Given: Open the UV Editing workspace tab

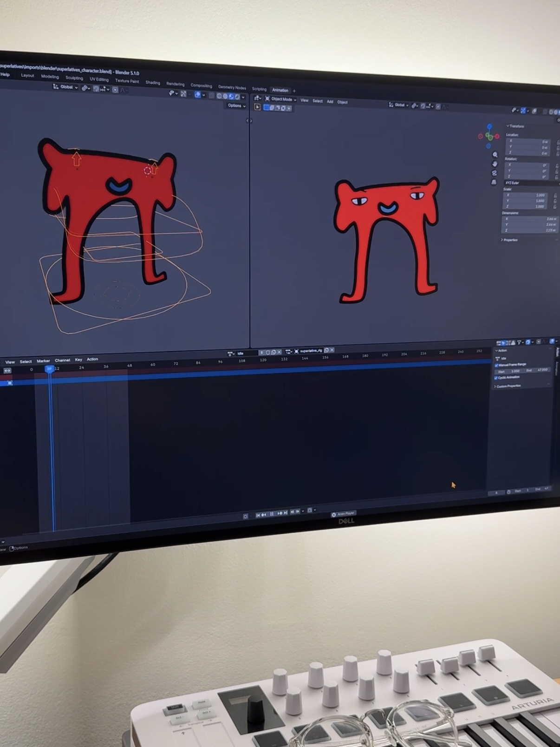Looking at the screenshot, I should coord(99,79).
